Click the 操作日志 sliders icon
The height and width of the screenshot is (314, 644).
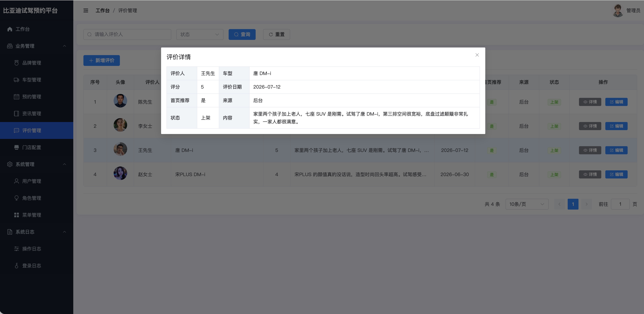(x=17, y=249)
